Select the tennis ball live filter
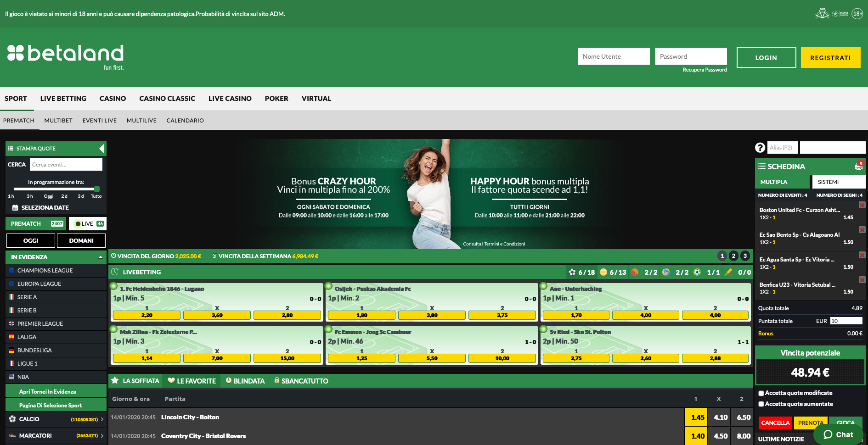The image size is (868, 445). coord(603,272)
